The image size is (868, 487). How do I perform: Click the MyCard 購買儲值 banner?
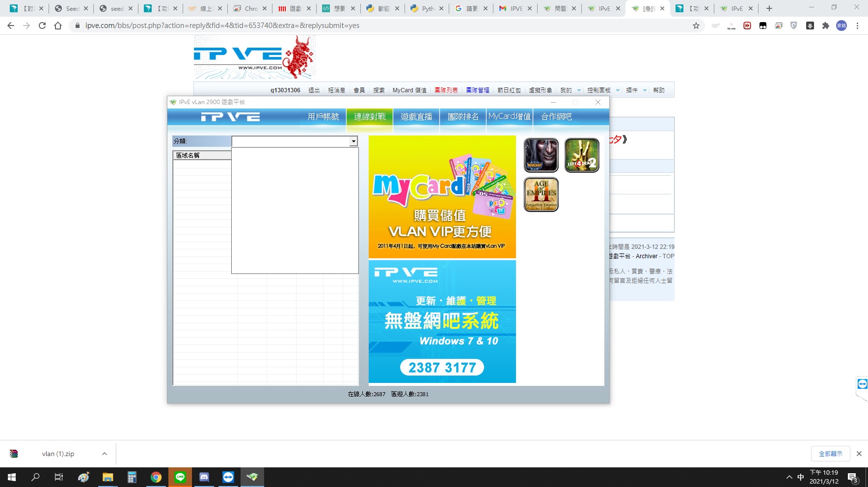[x=442, y=197]
